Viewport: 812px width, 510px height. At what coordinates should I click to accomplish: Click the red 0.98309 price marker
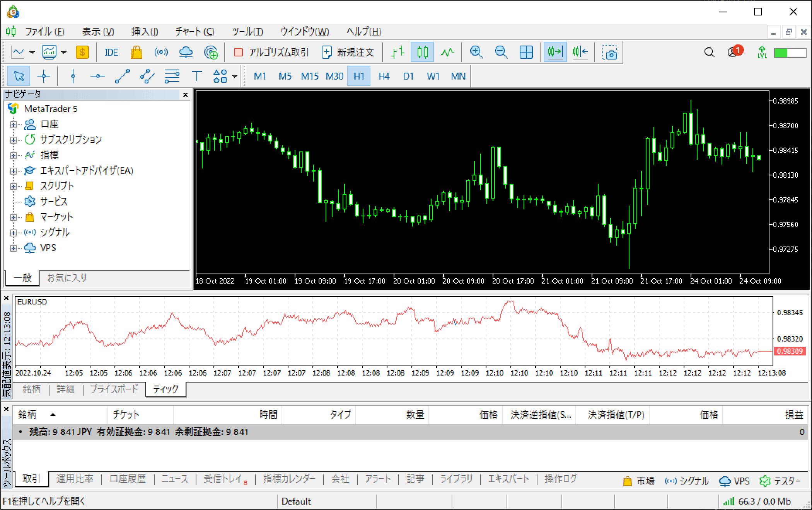coord(790,351)
